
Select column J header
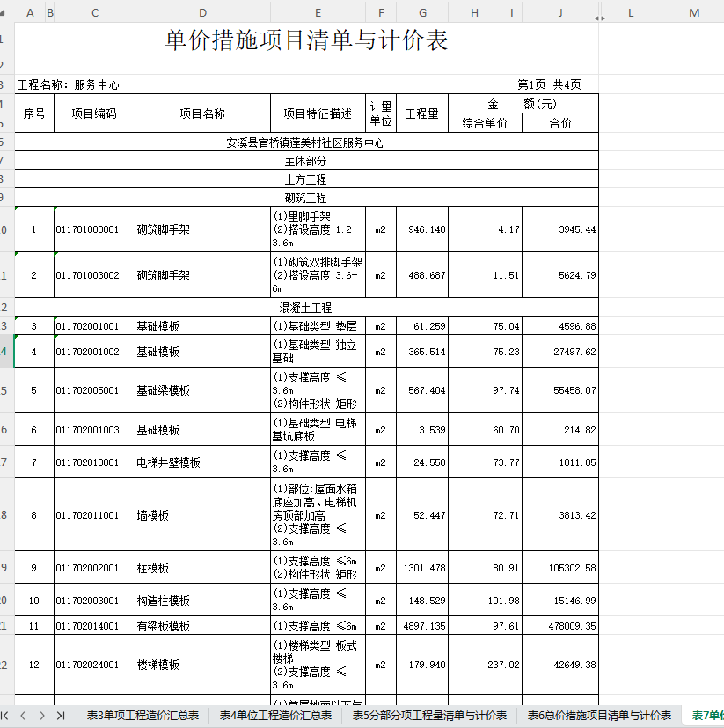point(560,13)
